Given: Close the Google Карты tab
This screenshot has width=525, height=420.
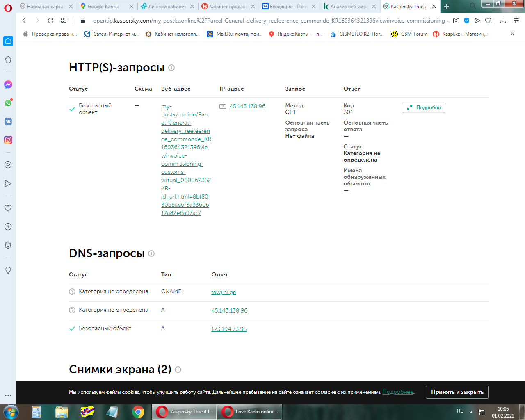Looking at the screenshot, I should coord(131,7).
